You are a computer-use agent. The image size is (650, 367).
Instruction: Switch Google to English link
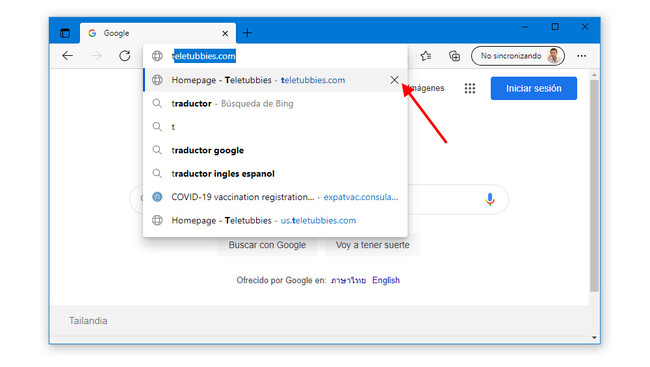[386, 280]
